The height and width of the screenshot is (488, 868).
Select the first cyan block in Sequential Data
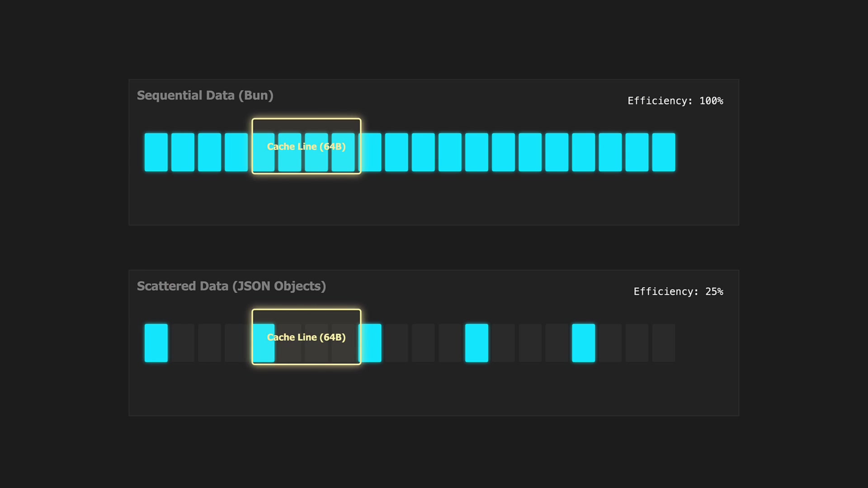point(156,152)
